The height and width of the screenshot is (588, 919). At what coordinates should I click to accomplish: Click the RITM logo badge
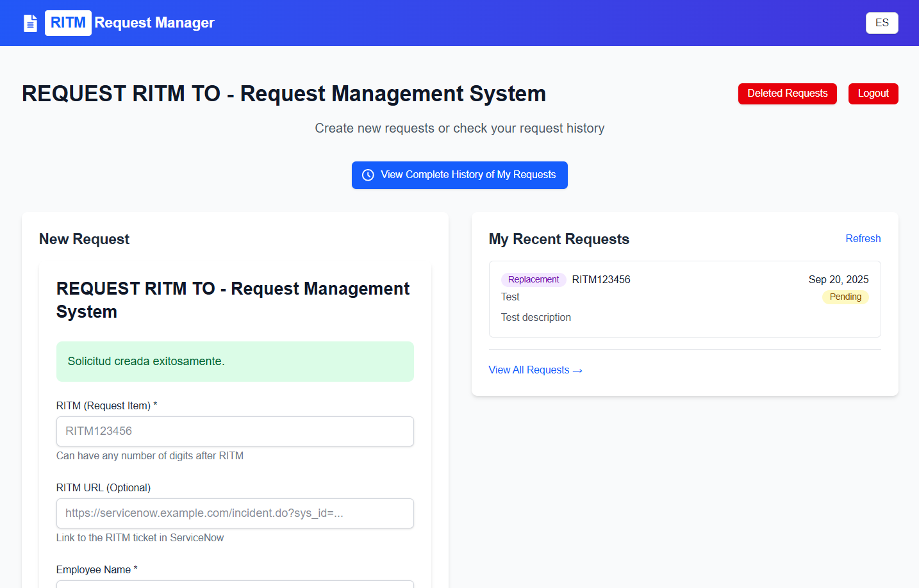click(68, 23)
